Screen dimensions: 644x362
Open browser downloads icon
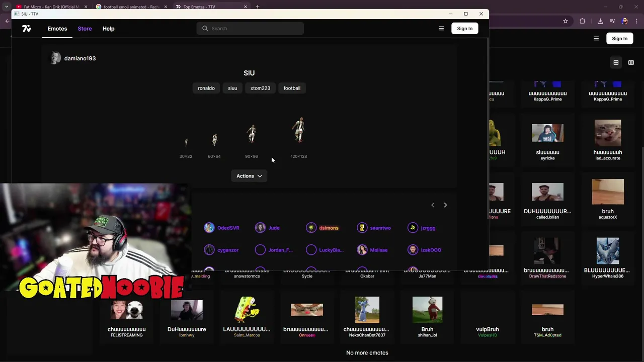coord(600,21)
